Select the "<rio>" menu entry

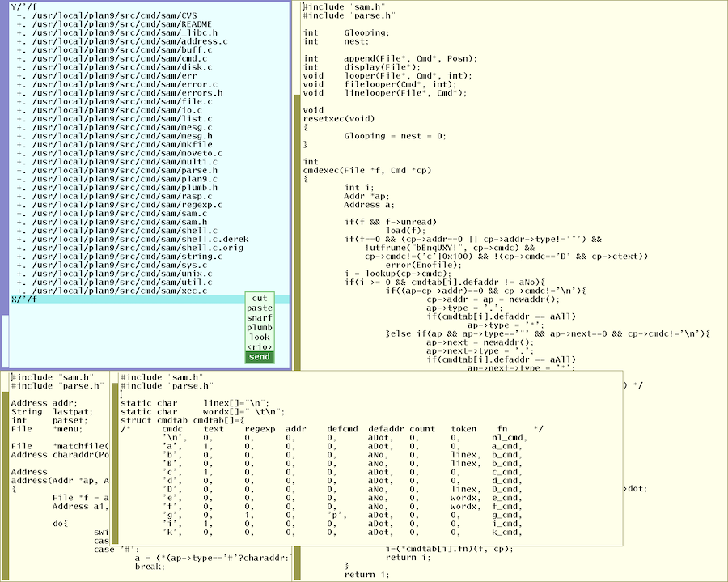[260, 347]
